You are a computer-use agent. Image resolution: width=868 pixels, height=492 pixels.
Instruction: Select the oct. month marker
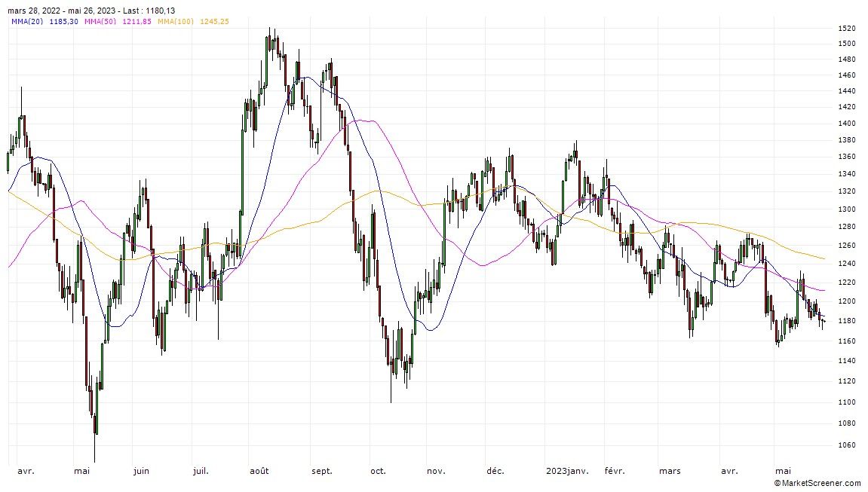click(378, 472)
